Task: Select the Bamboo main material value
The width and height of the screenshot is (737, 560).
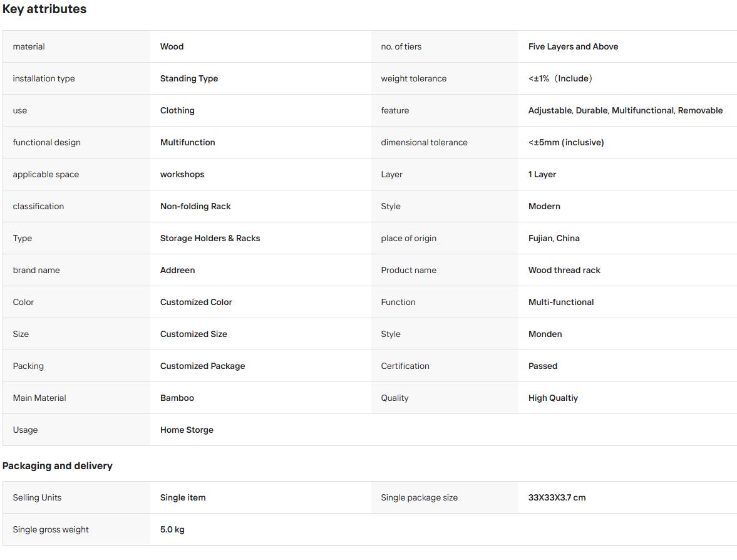Action: click(x=177, y=398)
